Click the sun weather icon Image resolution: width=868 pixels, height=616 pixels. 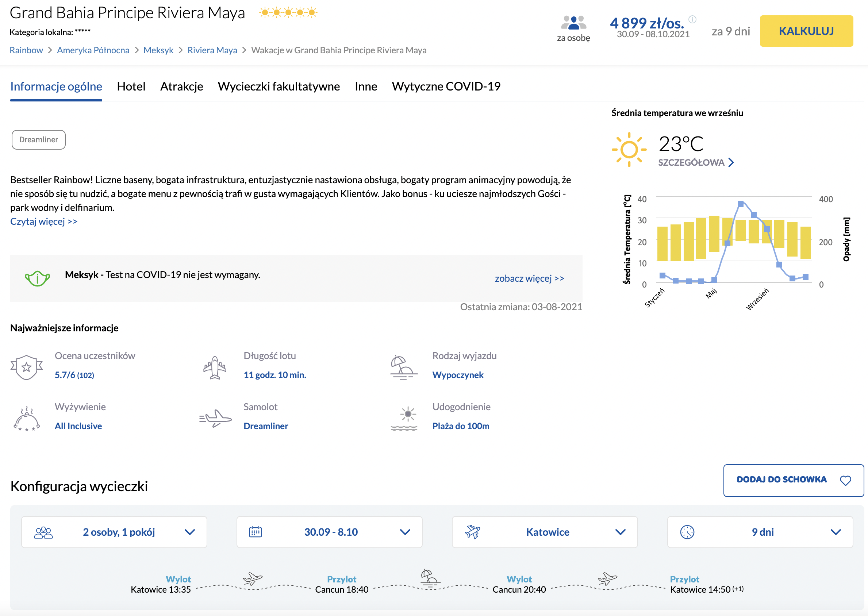tap(629, 150)
